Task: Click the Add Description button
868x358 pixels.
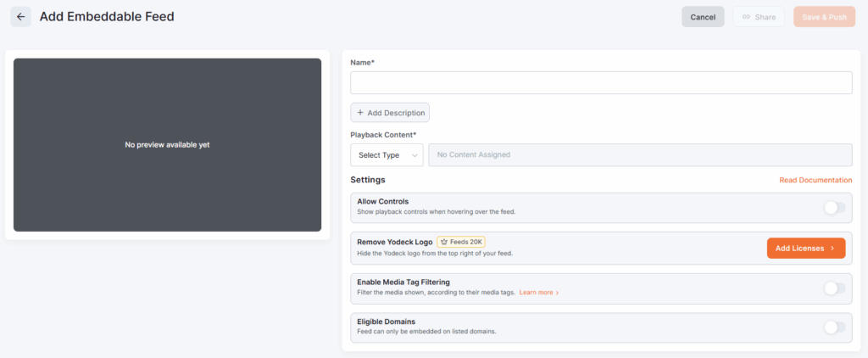Action: click(390, 113)
